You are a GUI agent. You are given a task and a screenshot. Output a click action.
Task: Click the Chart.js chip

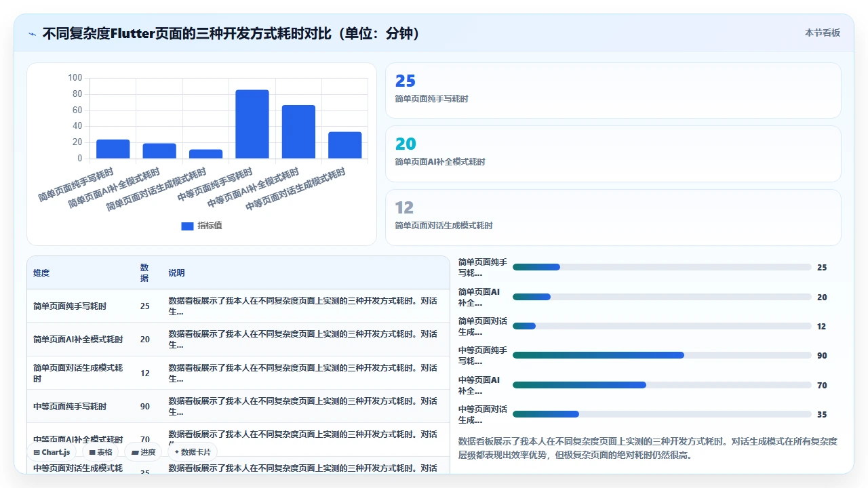52,452
